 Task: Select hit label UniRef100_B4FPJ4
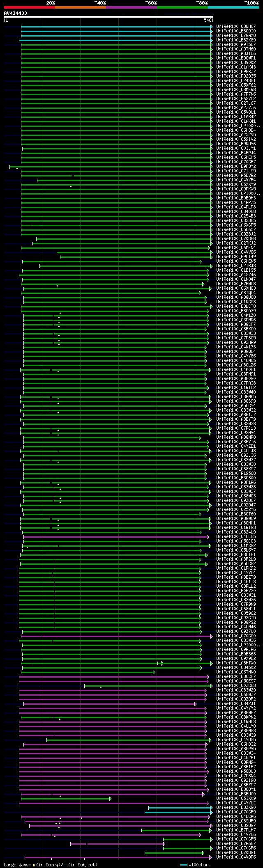coord(236,153)
